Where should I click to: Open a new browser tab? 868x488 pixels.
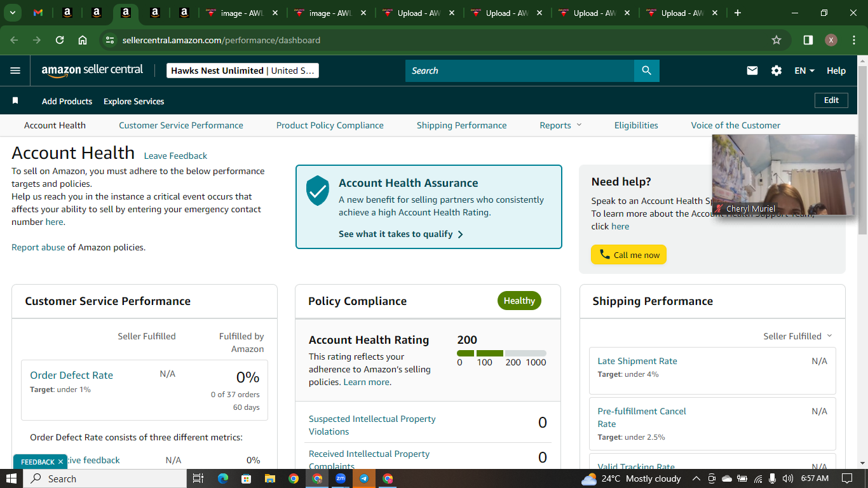click(x=738, y=13)
